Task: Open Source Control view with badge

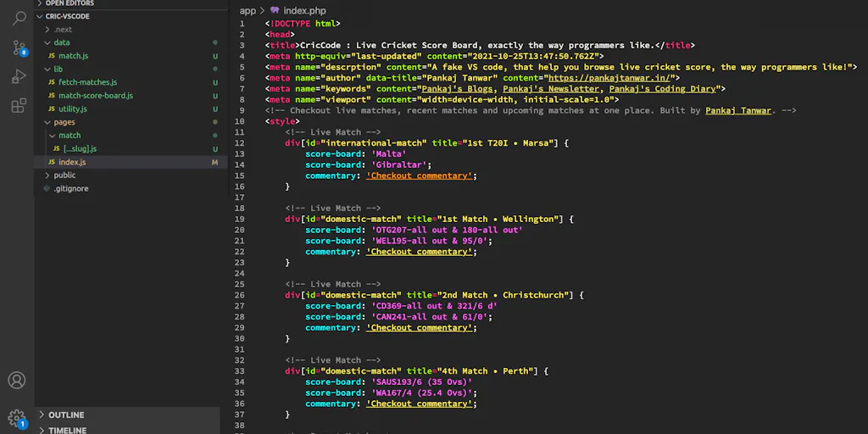Action: pos(19,48)
